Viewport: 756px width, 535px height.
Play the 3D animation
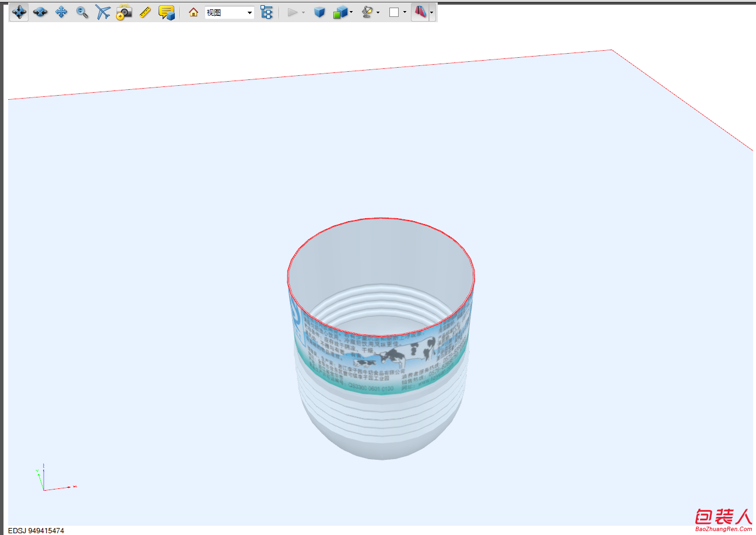click(293, 12)
